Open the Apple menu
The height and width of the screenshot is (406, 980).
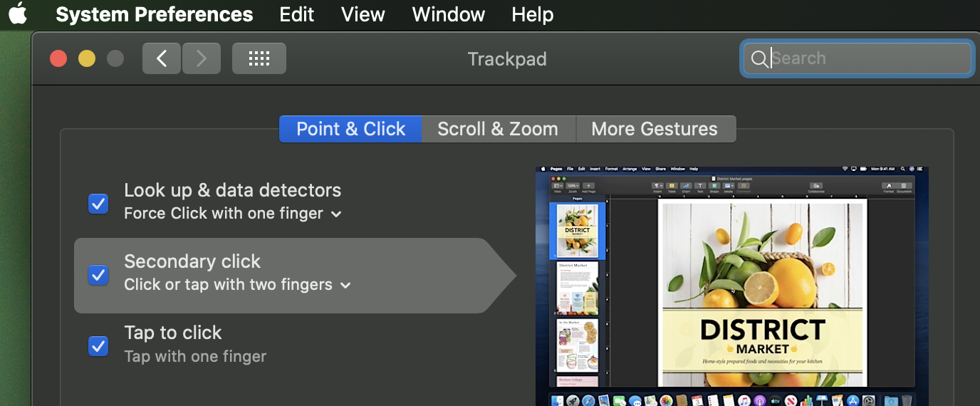pos(18,14)
